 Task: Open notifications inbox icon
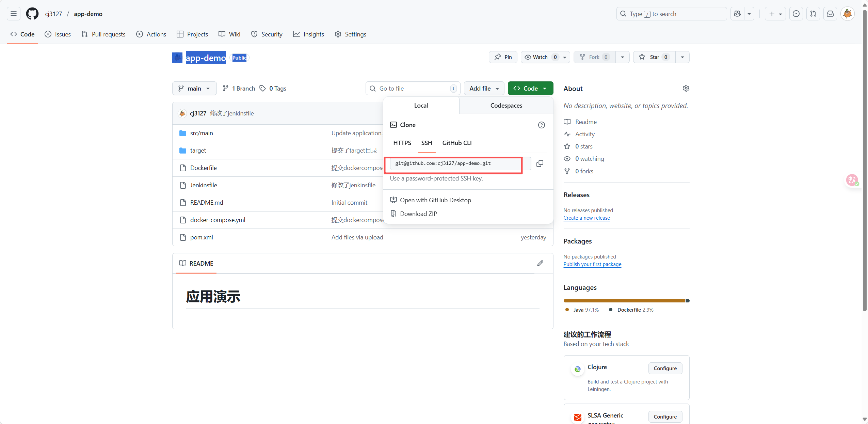[x=830, y=14]
